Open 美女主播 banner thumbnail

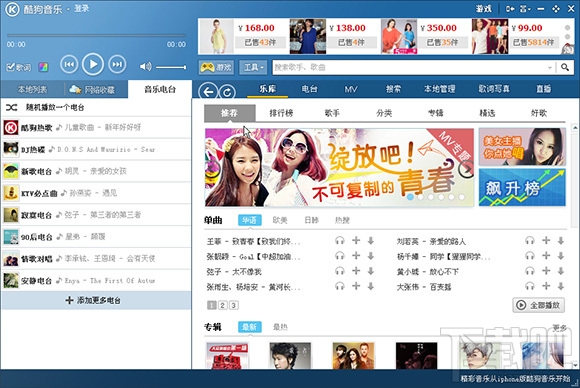[522, 147]
